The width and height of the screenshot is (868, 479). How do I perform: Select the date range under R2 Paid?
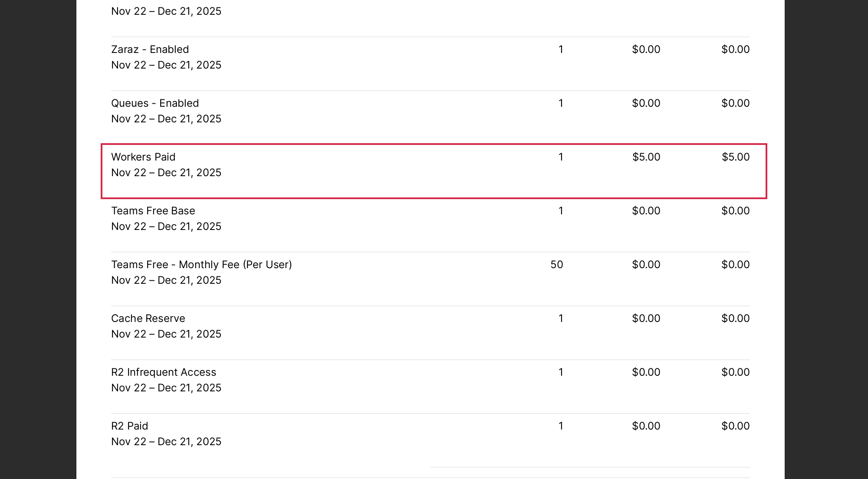[x=166, y=442]
